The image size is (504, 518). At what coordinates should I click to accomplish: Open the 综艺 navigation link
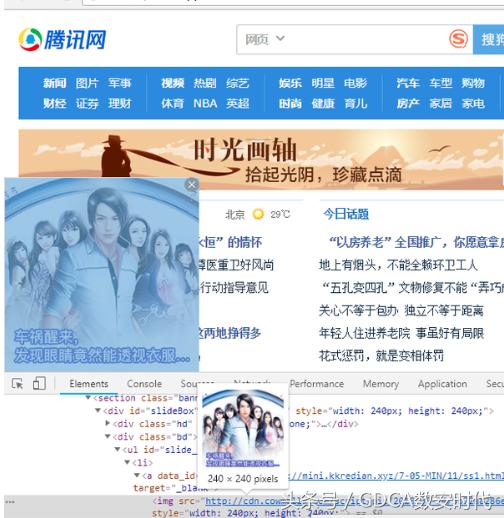238,83
